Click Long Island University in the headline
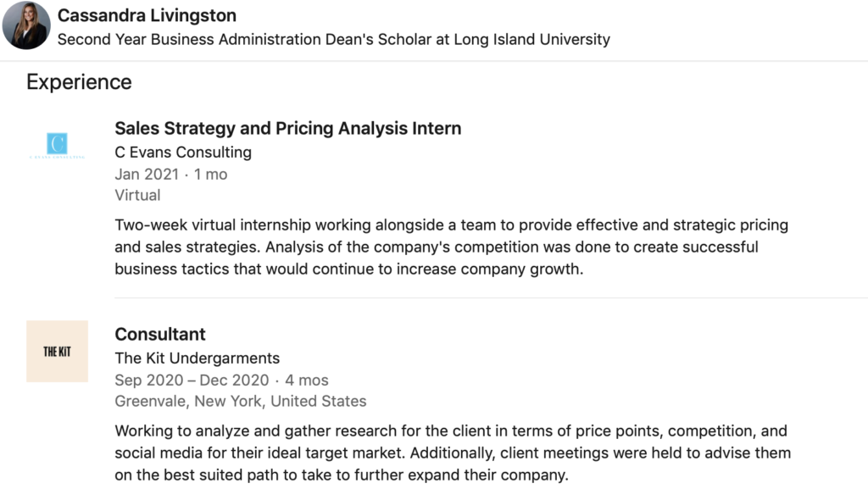Screen dimensions: 868x500 point(532,39)
